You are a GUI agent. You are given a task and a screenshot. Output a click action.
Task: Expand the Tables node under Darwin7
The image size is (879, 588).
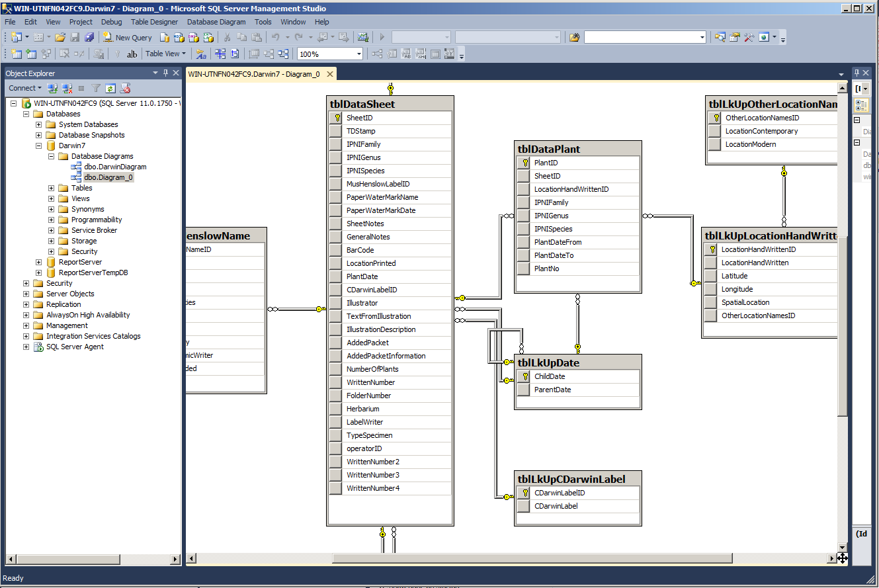tap(52, 188)
